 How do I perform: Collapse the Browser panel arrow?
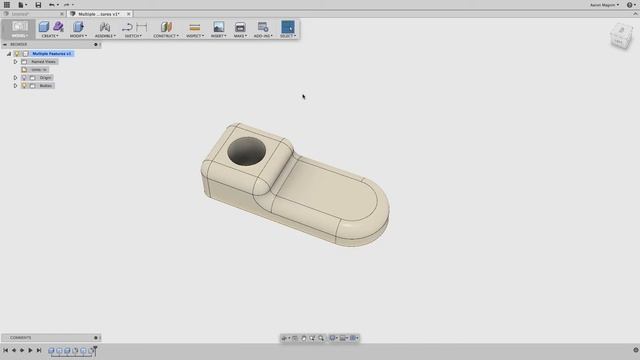coord(5,44)
